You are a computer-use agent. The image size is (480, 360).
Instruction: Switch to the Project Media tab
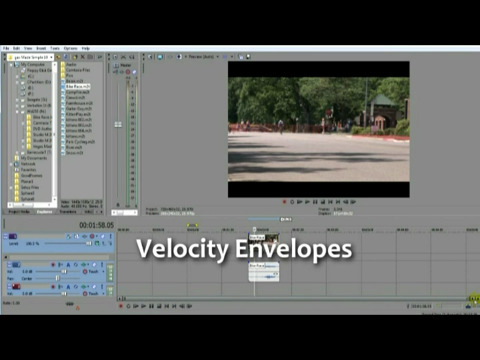[x=19, y=212]
